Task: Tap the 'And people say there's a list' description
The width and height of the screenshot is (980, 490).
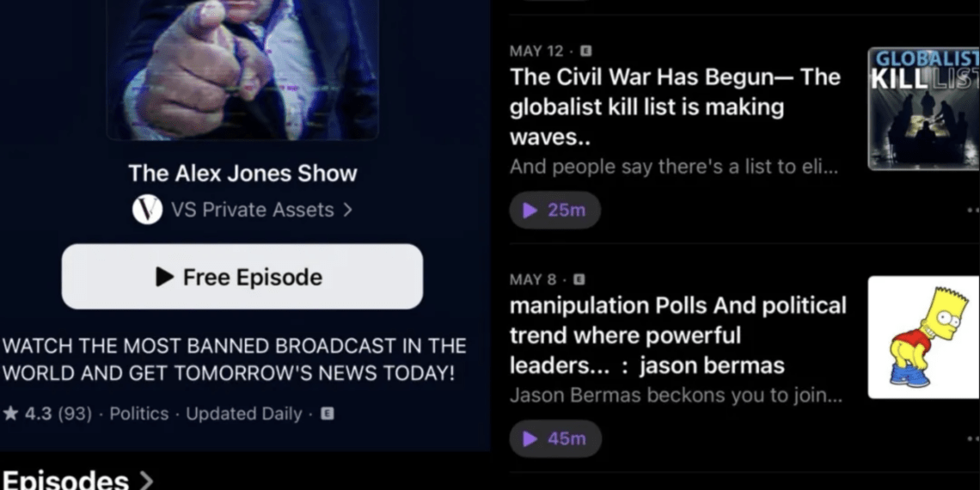Action: pyautogui.click(x=673, y=167)
